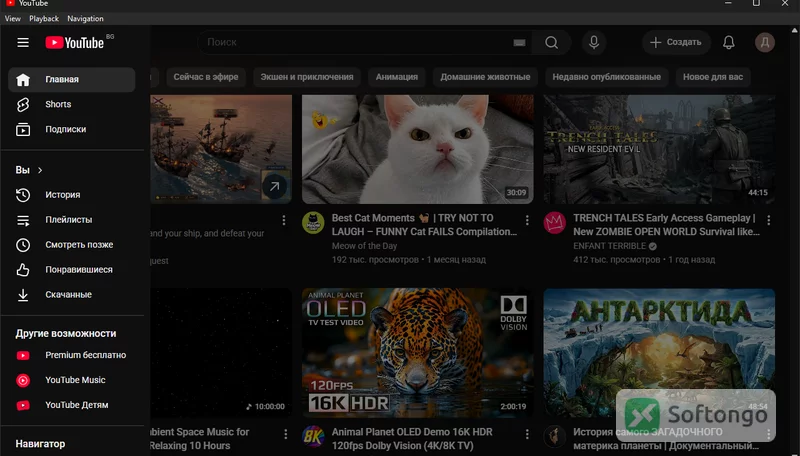This screenshot has height=456, width=800.
Task: Open Подписки subscriptions
Action: [x=71, y=130]
